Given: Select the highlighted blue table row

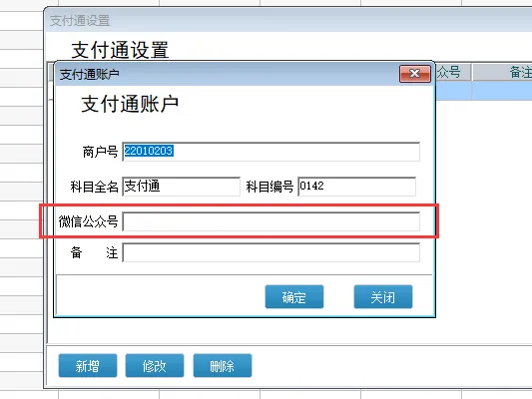Looking at the screenshot, I should point(484,91).
